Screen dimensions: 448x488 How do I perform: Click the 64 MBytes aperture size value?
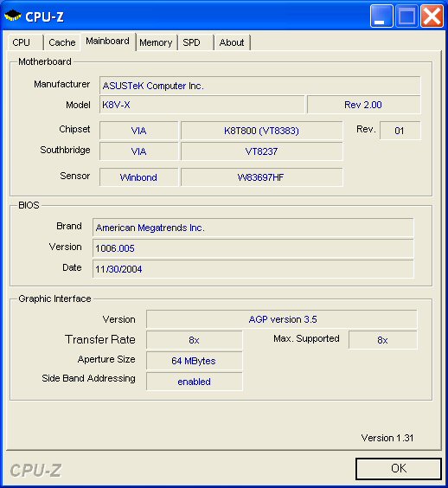point(194,361)
